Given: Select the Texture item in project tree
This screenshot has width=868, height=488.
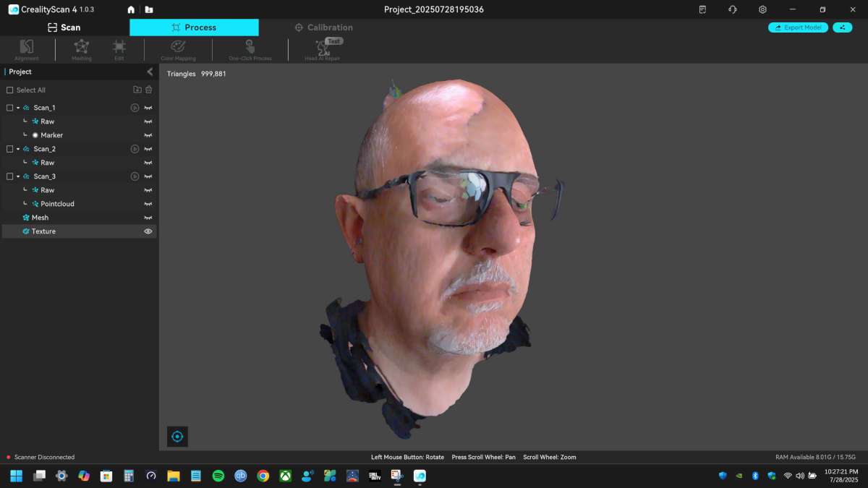Looking at the screenshot, I should (79, 231).
